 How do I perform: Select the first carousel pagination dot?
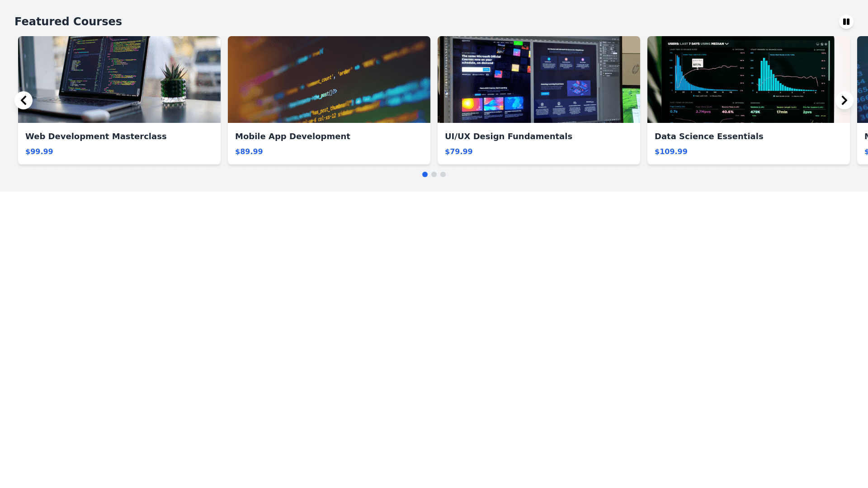coord(425,174)
